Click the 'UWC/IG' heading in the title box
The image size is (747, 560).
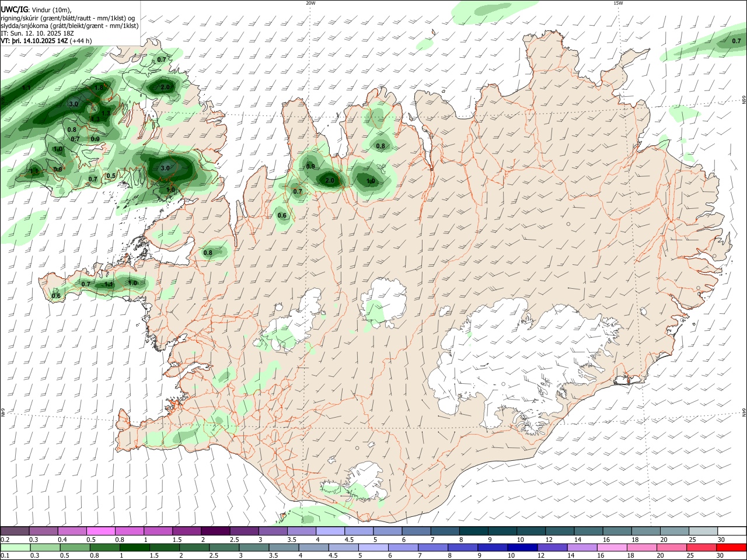pyautogui.click(x=15, y=9)
